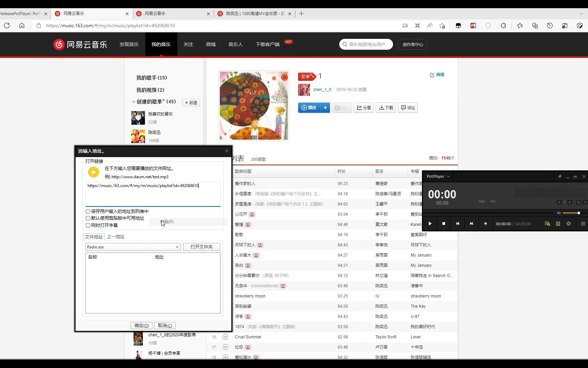Open browser extensions puzzle icon
The height and width of the screenshot is (368, 588).
click(503, 26)
